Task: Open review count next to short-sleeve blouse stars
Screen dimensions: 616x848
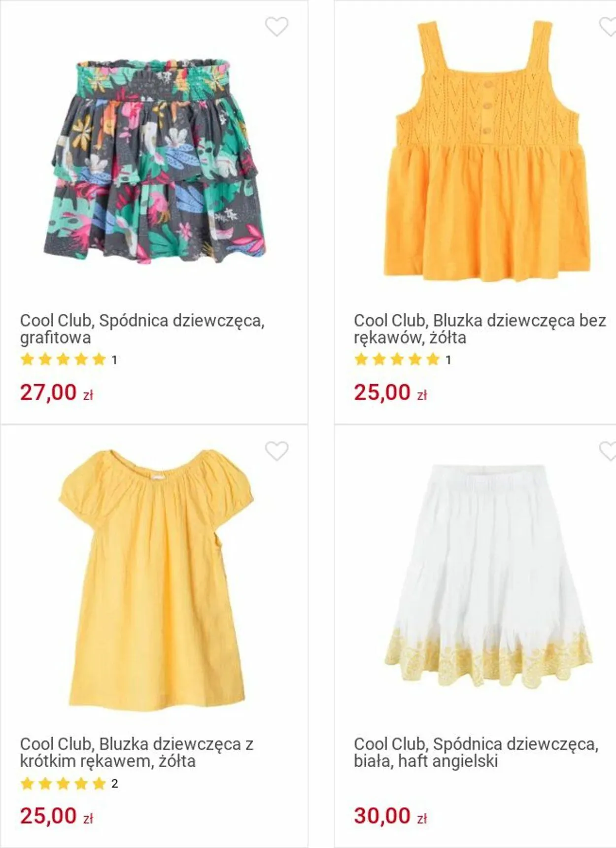Action: pos(115,783)
